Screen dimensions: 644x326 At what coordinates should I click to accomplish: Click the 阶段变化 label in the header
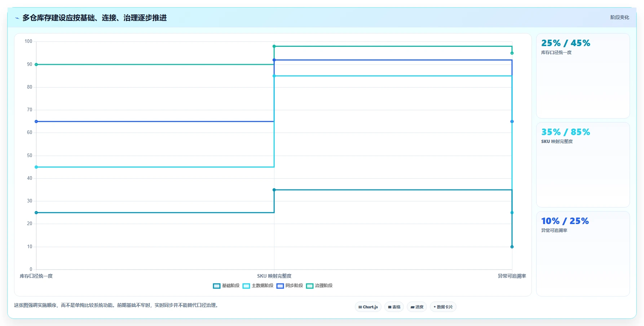click(619, 17)
